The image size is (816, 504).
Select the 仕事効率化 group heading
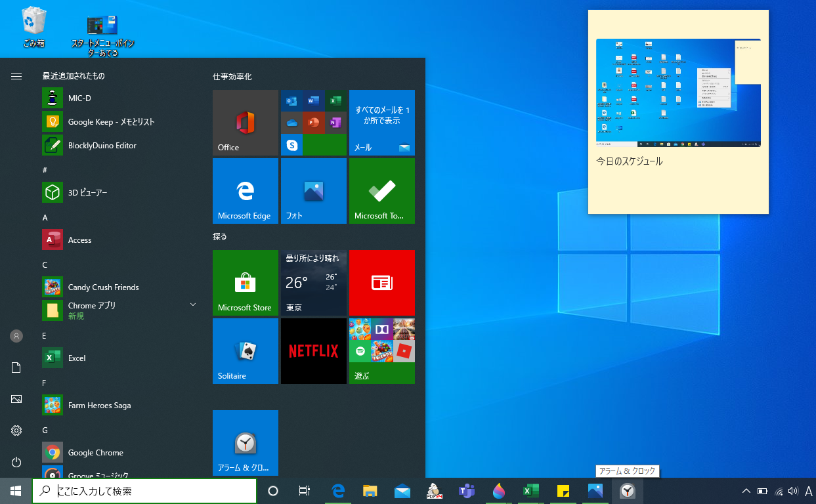pyautogui.click(x=232, y=77)
